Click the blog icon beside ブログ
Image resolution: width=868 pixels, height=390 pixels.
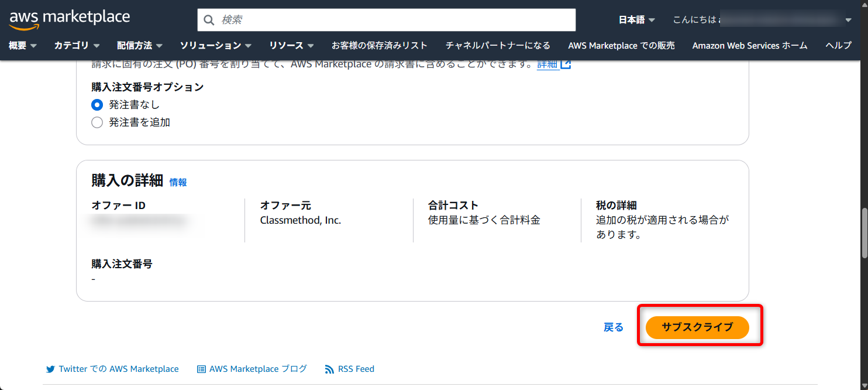[201, 369]
